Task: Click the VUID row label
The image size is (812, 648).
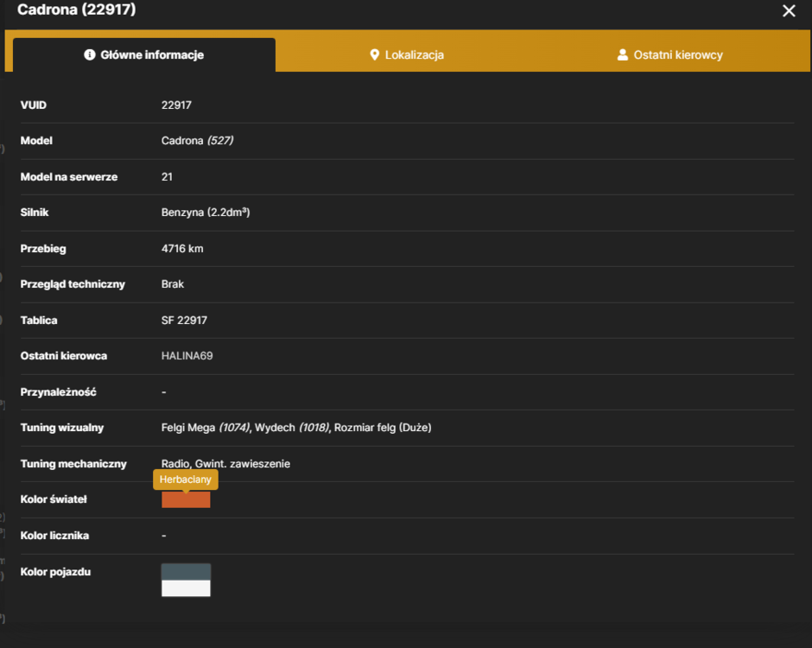Action: tap(34, 105)
